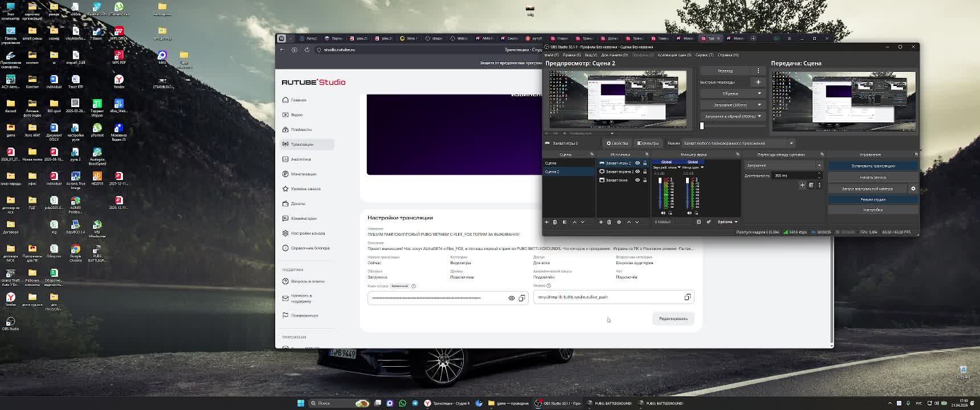The height and width of the screenshot is (410, 980).
Task: Open Сервис menu in OBS
Action: 704,55
